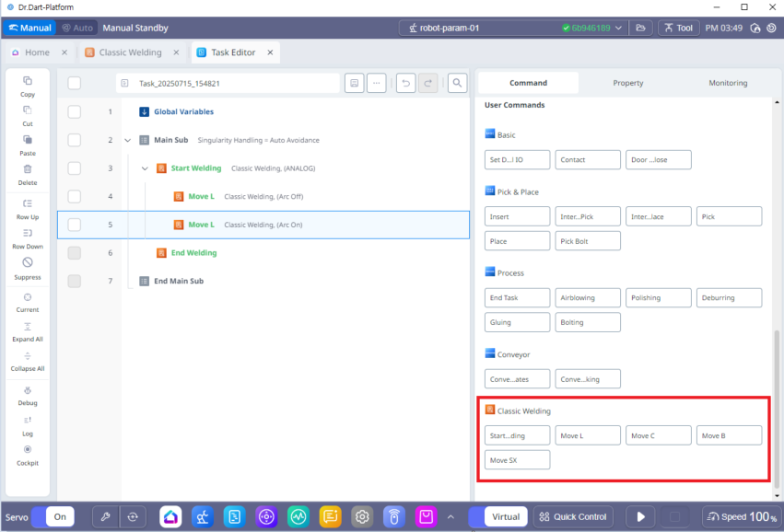The height and width of the screenshot is (532, 784).
Task: Click the search magnifier icon
Action: coord(457,83)
